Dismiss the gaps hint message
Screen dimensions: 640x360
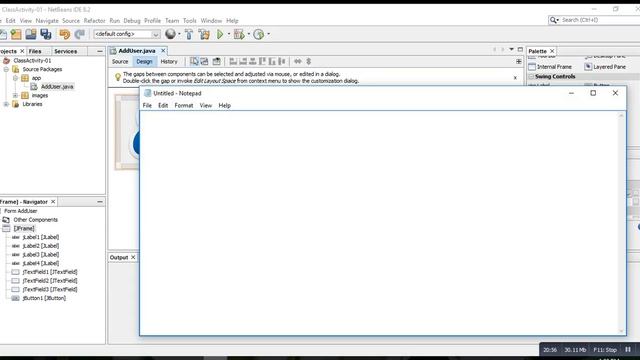click(515, 78)
